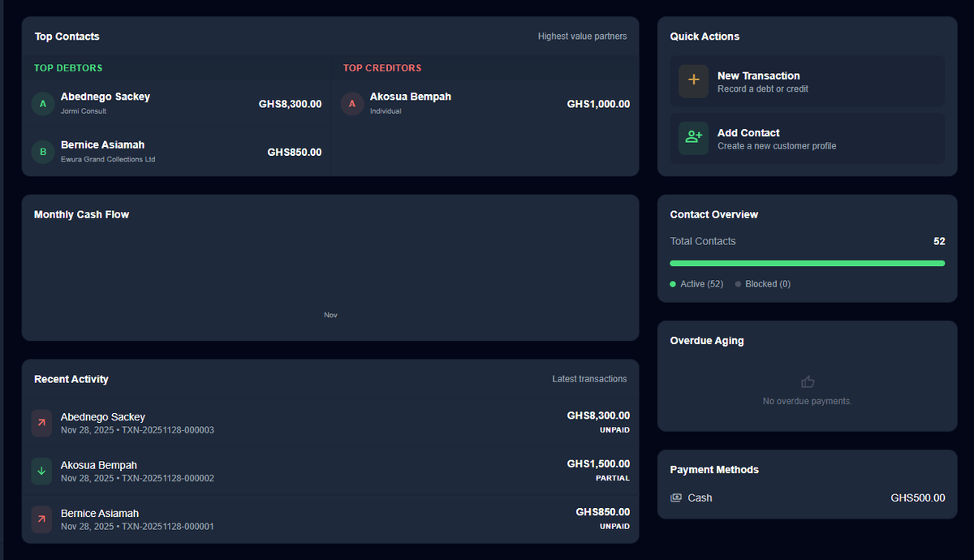Click the red arrow icon beside Abednego Sackey transaction
Screen dimensions: 974x560
point(41,423)
